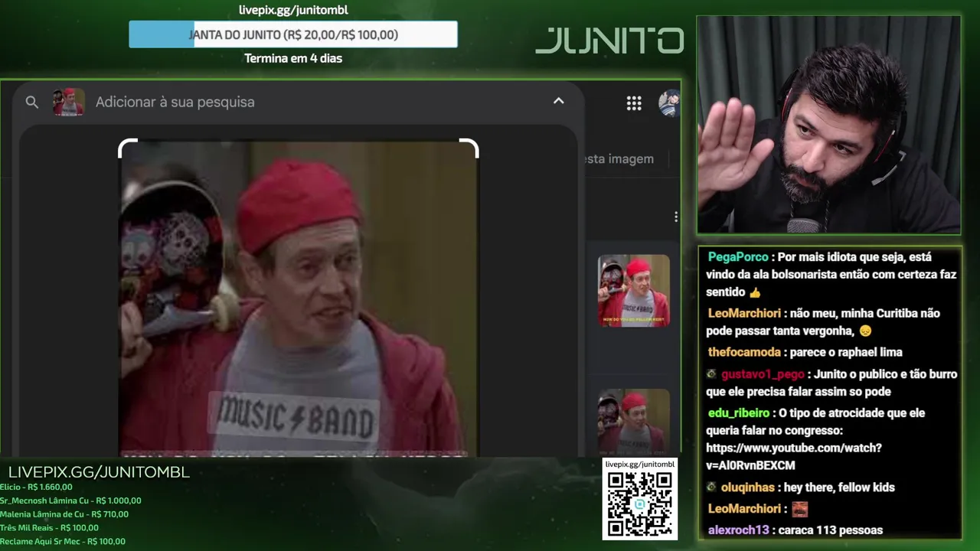Click the main Steve Buscemi meme image
The height and width of the screenshot is (551, 980).
pyautogui.click(x=299, y=298)
